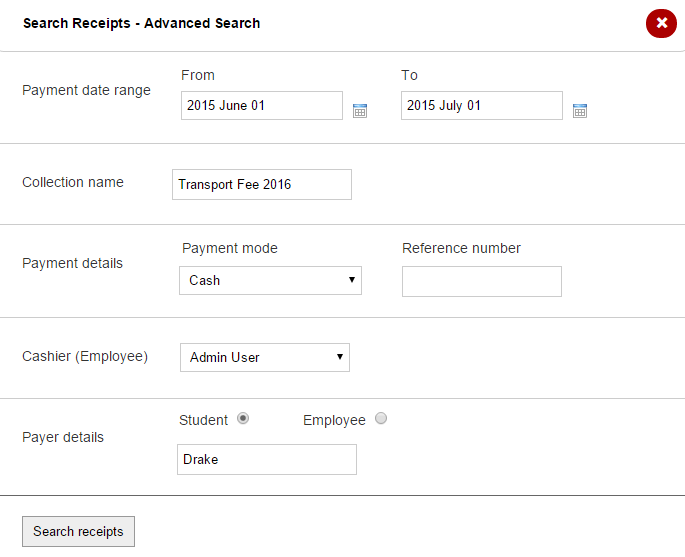Open the From date calendar picker
The height and width of the screenshot is (557, 685).
(360, 111)
